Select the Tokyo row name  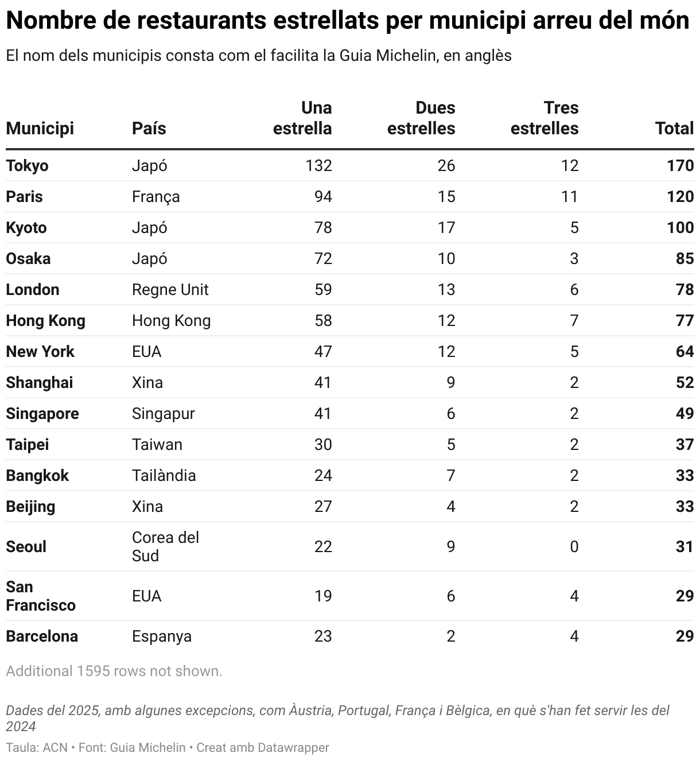point(27,166)
